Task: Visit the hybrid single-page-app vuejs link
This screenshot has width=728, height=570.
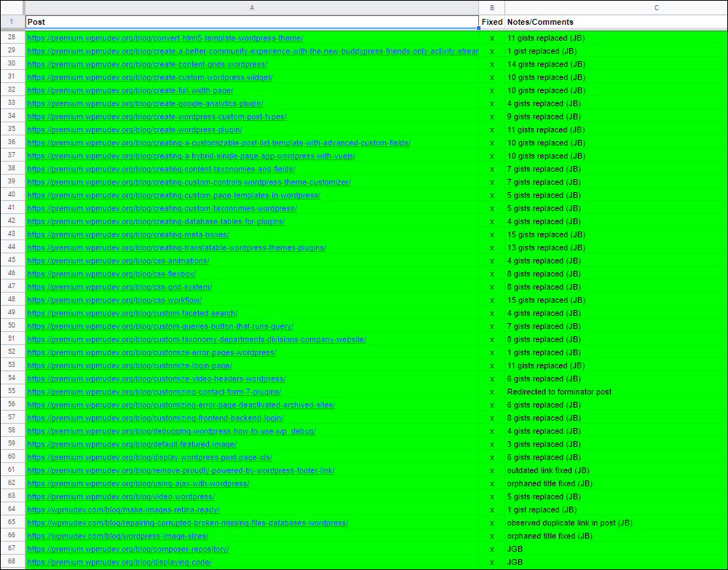Action: 191,156
